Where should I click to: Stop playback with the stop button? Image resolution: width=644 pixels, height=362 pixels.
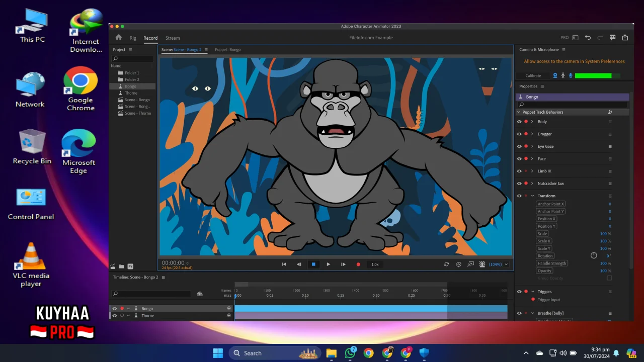[x=313, y=264]
